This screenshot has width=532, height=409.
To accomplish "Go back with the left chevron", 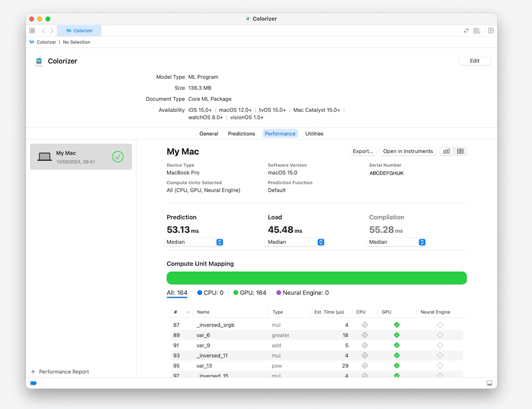I will [x=43, y=31].
